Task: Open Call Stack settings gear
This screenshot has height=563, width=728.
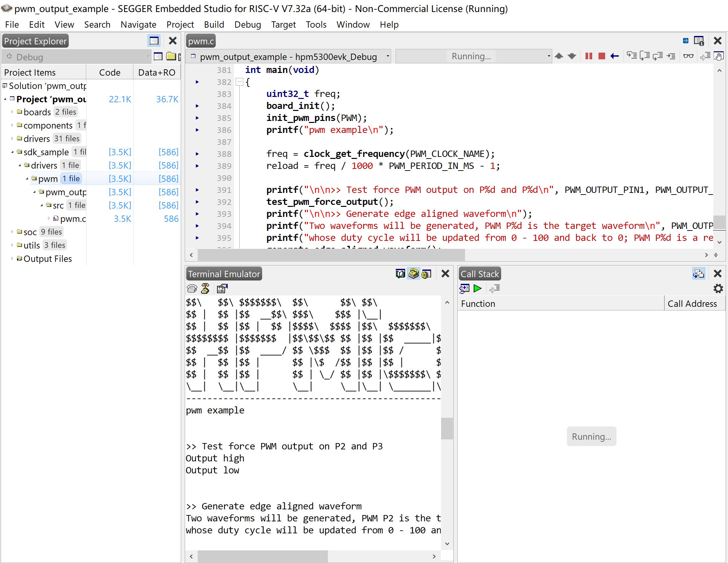Action: pos(718,288)
